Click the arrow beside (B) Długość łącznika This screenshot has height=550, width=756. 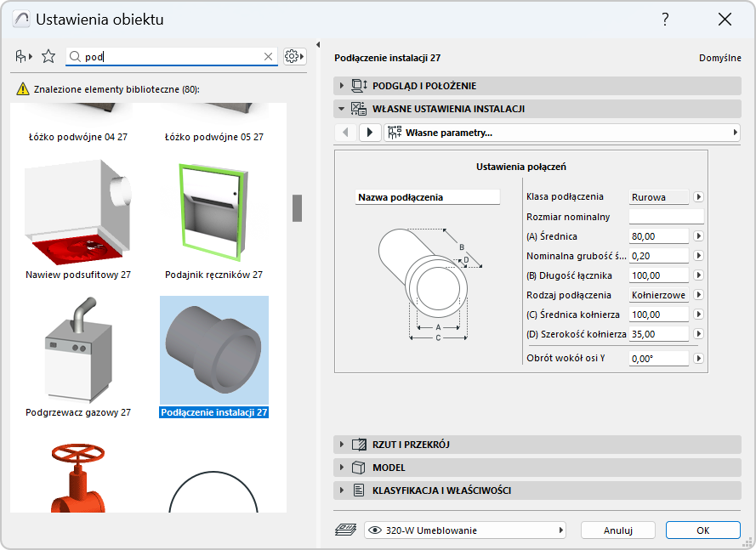[x=698, y=275]
